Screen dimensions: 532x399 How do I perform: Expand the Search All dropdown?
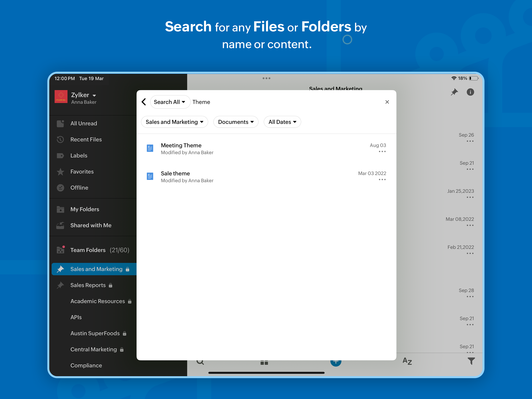point(170,102)
